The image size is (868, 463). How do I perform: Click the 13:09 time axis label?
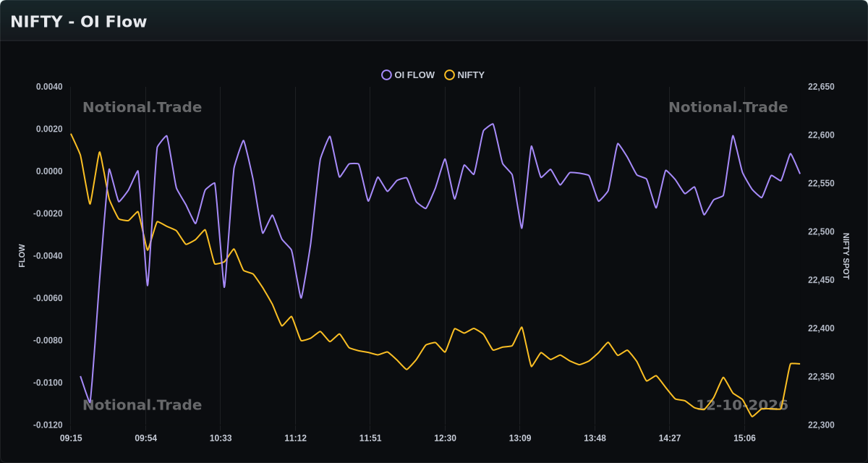(520, 438)
